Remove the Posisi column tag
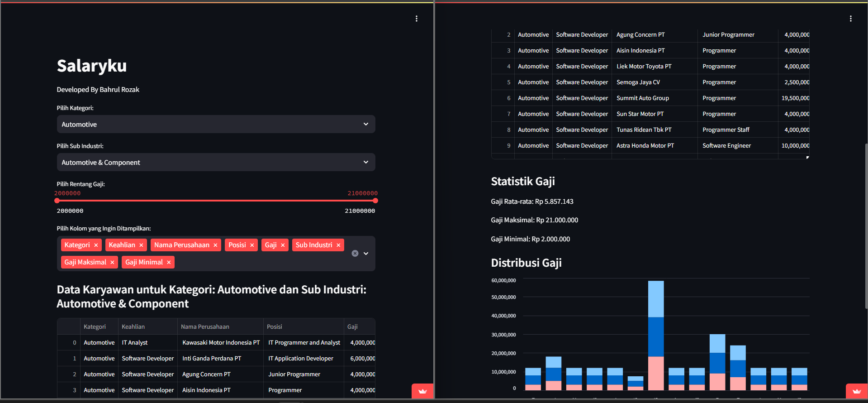 point(252,245)
